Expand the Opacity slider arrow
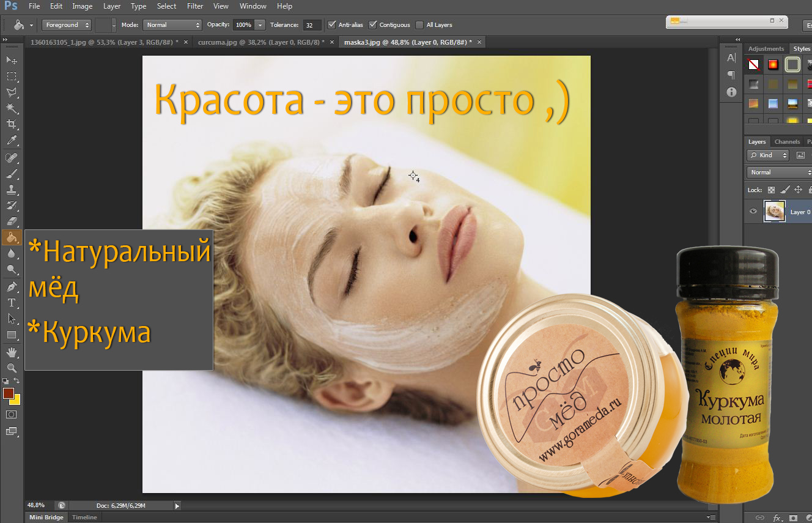Screen dimensions: 812x523 pos(260,25)
